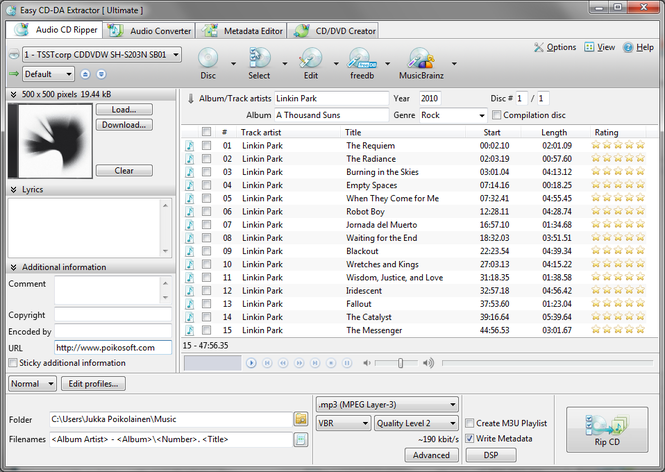Click the fast forward playback control
This screenshot has width=665, height=472.
pyautogui.click(x=299, y=363)
